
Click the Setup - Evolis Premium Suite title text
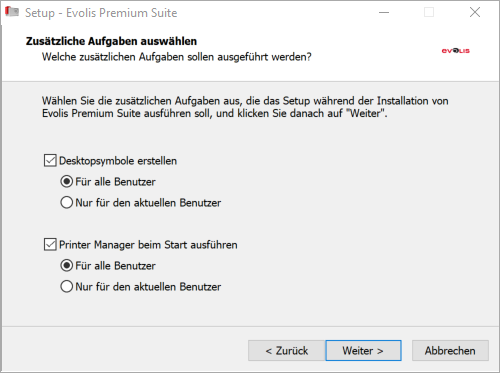click(101, 13)
